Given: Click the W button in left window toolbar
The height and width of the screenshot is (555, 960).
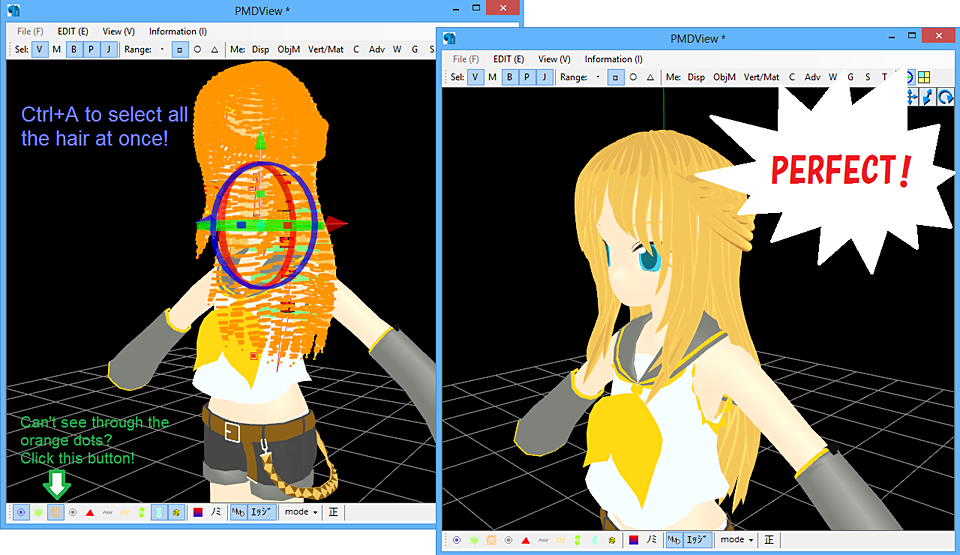Looking at the screenshot, I should pos(397,50).
